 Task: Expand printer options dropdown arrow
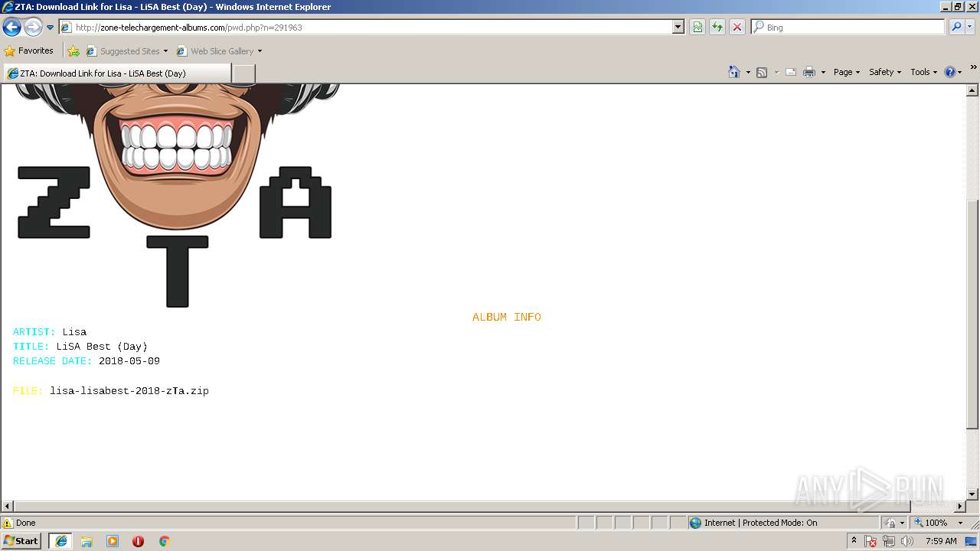coord(823,72)
